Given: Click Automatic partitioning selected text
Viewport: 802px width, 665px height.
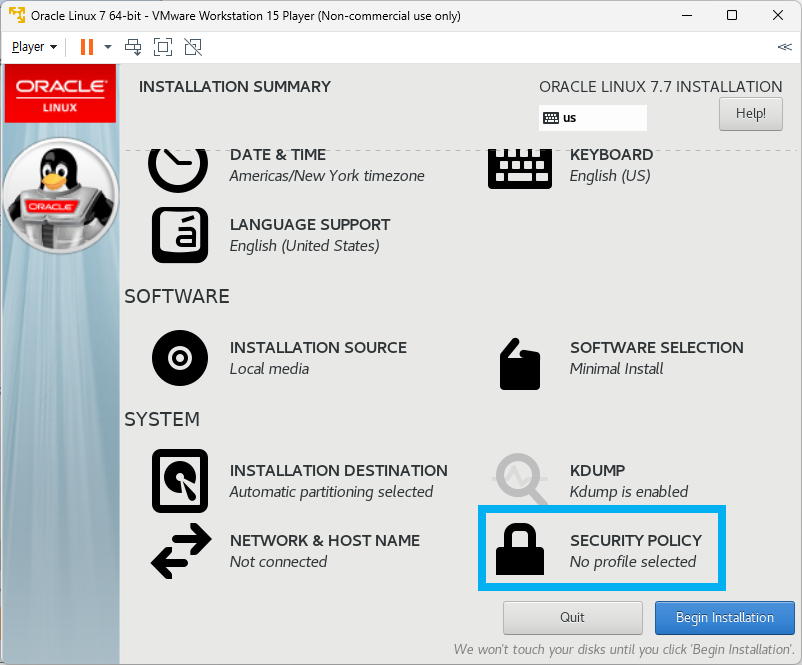Looking at the screenshot, I should coord(331,492).
